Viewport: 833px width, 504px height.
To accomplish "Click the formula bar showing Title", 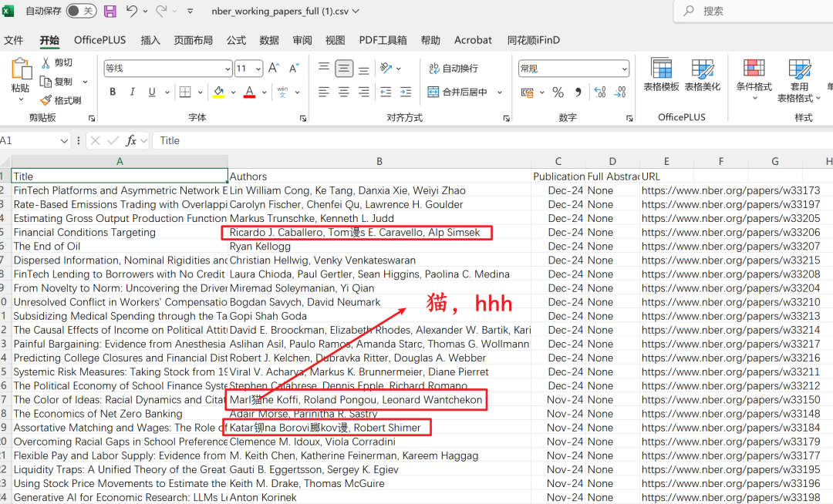I will (493, 140).
